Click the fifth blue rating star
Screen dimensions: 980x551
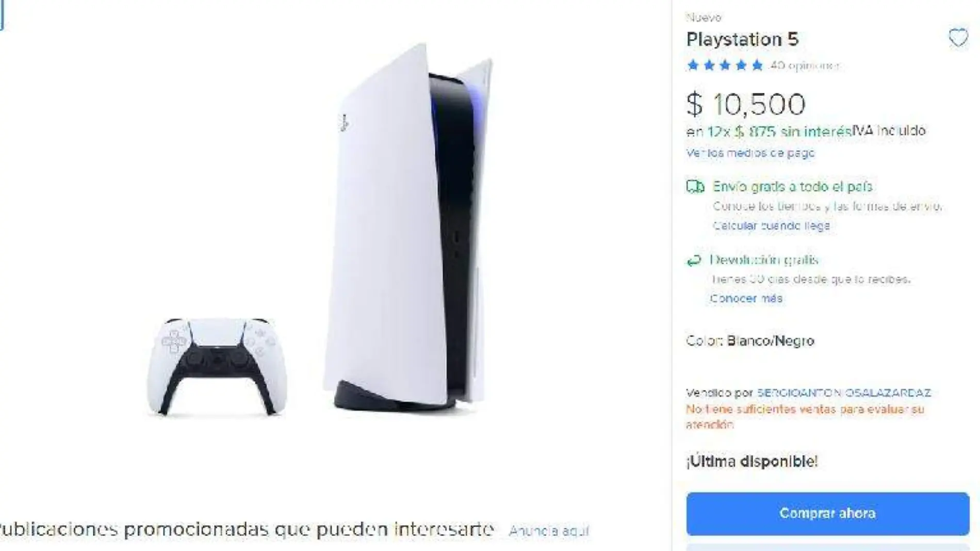coord(757,65)
